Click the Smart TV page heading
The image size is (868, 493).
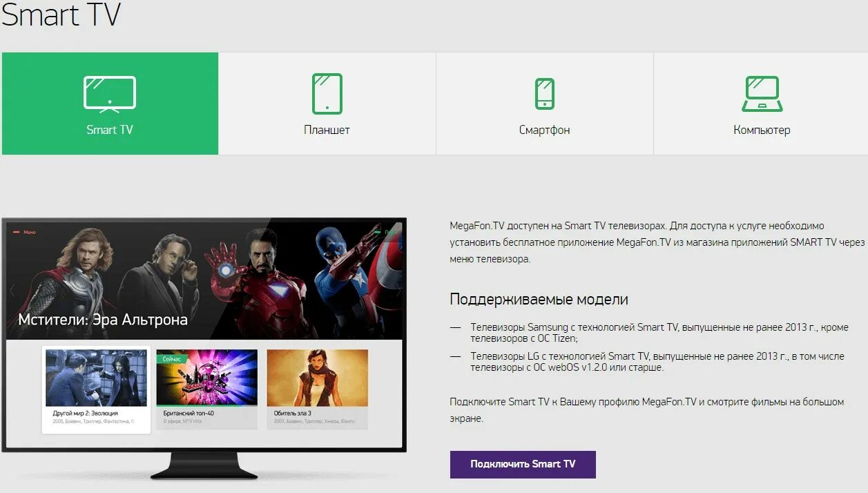point(61,14)
